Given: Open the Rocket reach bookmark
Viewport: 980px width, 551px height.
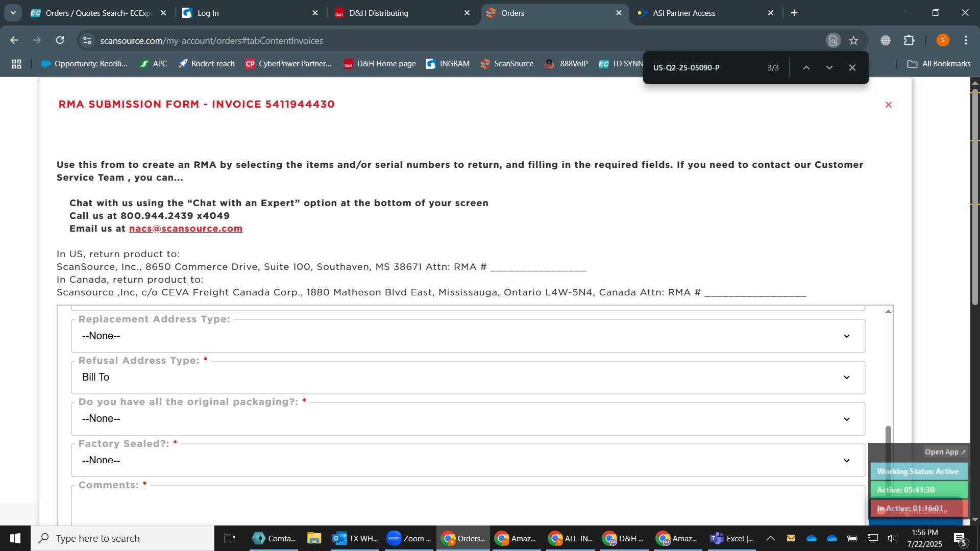Looking at the screenshot, I should point(206,64).
